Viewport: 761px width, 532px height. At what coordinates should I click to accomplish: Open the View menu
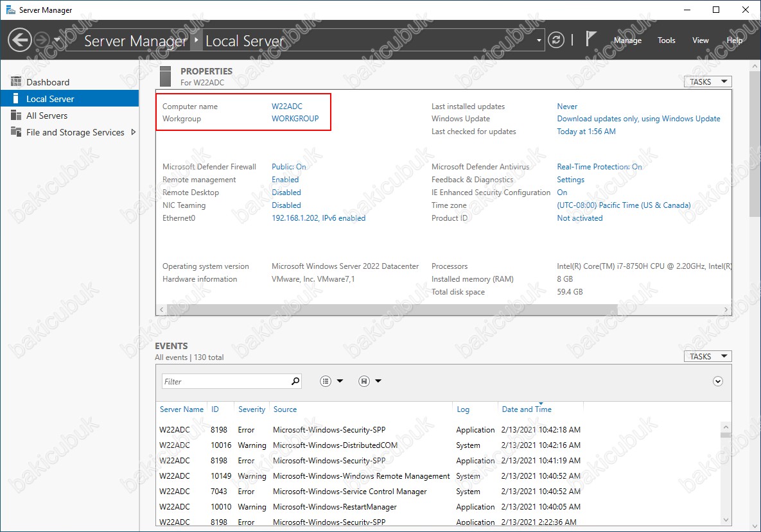coord(701,40)
